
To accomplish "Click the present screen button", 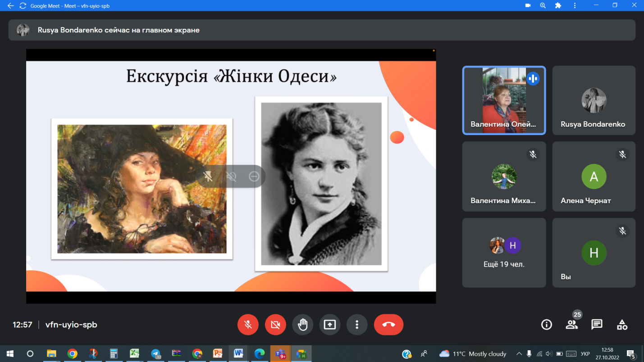I will (330, 325).
